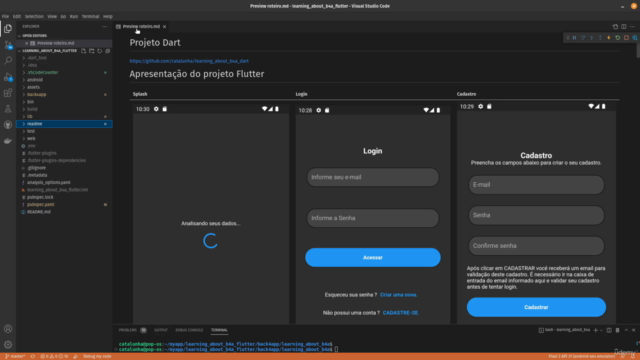The width and height of the screenshot is (640, 360).
Task: Close the terminal panel
Action: point(633,330)
